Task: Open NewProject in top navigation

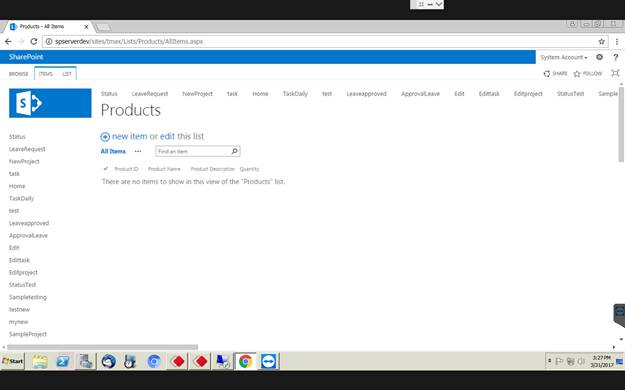Action: (x=197, y=94)
